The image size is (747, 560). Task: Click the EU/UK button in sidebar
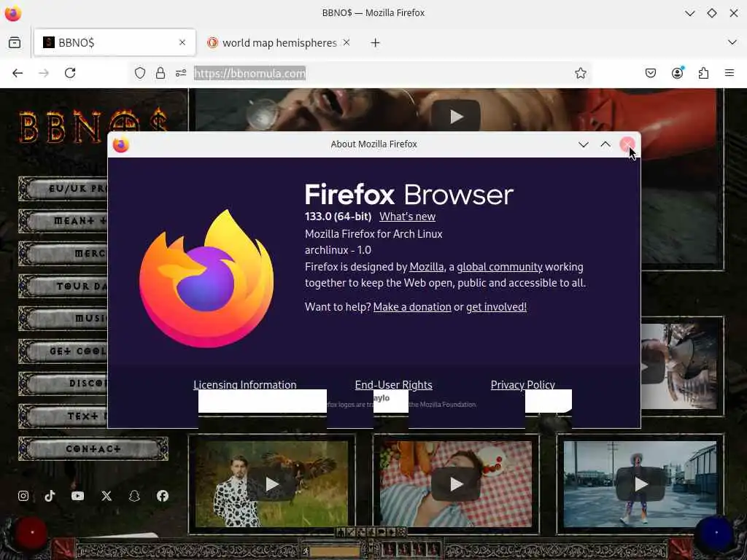click(63, 189)
